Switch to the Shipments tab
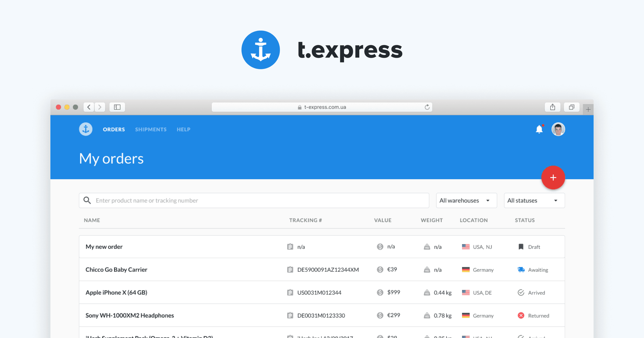The image size is (644, 338). (x=151, y=129)
